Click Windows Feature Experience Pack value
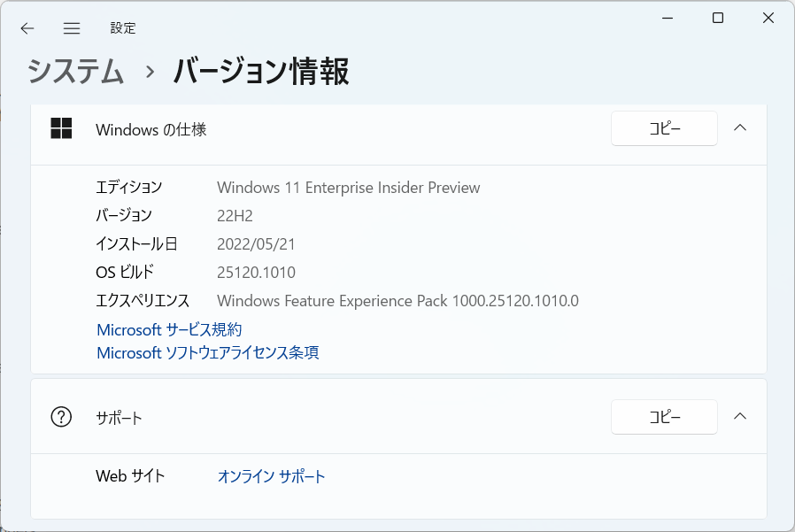This screenshot has height=532, width=795. [x=398, y=301]
